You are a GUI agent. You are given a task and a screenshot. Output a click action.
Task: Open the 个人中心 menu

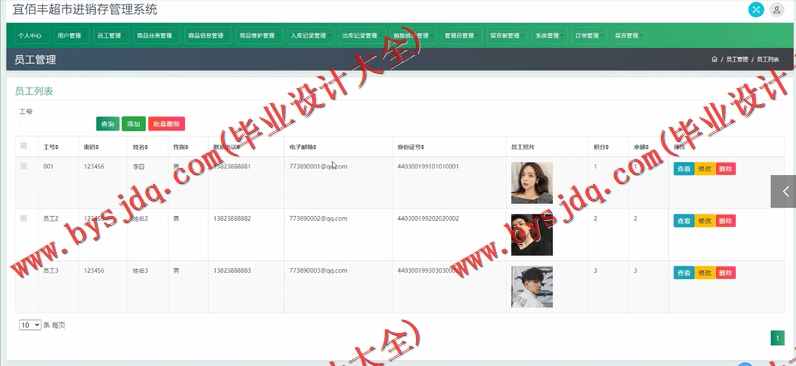click(x=31, y=36)
